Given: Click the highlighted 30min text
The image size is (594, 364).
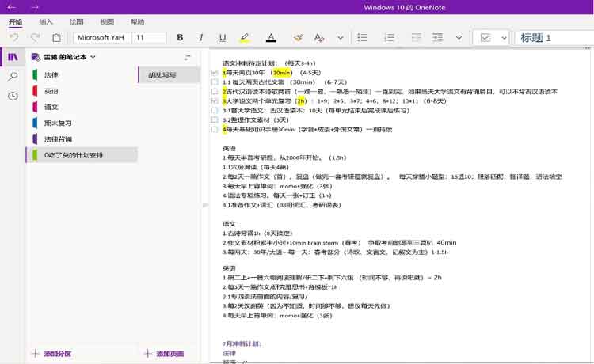Looking at the screenshot, I should 282,72.
